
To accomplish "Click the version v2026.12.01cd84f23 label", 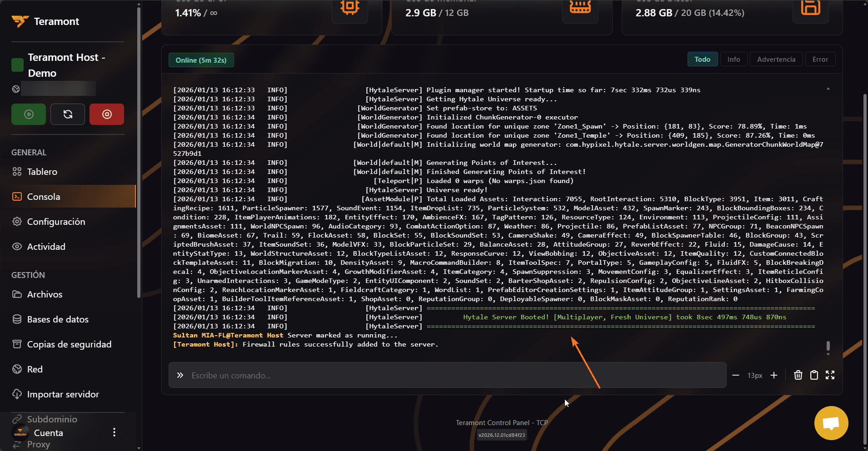I will [502, 435].
